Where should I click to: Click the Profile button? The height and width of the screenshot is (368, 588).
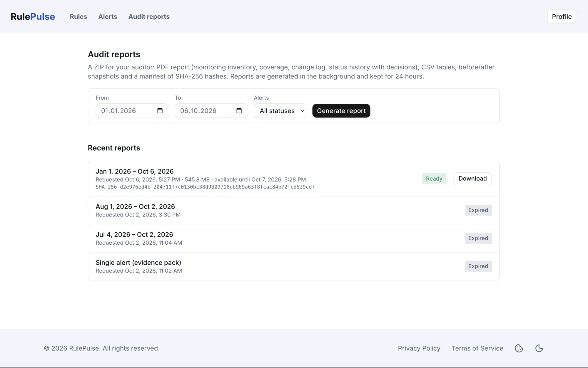click(x=562, y=16)
